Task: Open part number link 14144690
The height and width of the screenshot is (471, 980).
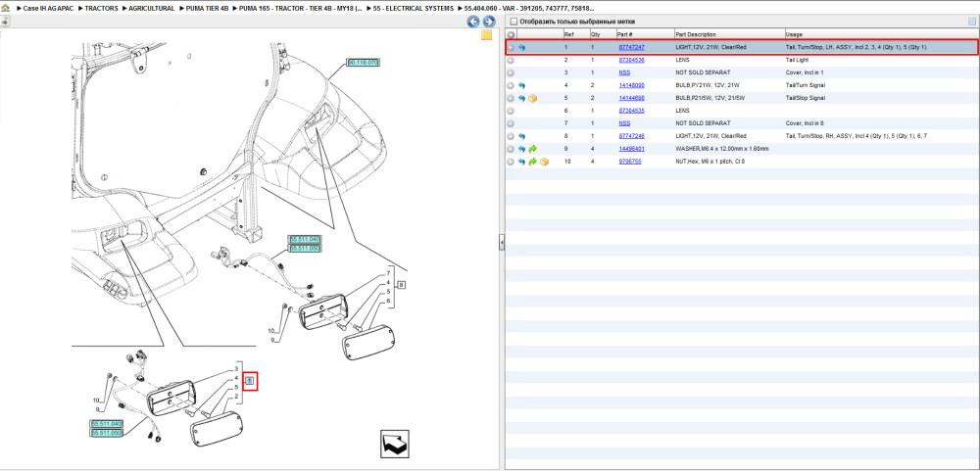Action: (631, 98)
